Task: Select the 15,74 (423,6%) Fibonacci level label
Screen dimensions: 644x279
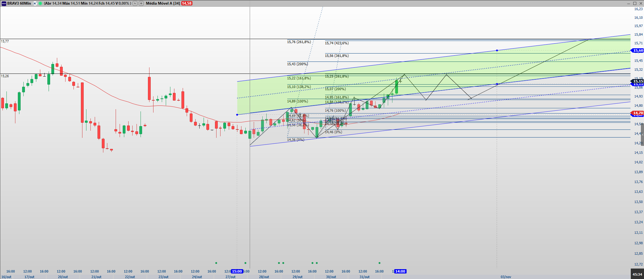Action: (336, 43)
